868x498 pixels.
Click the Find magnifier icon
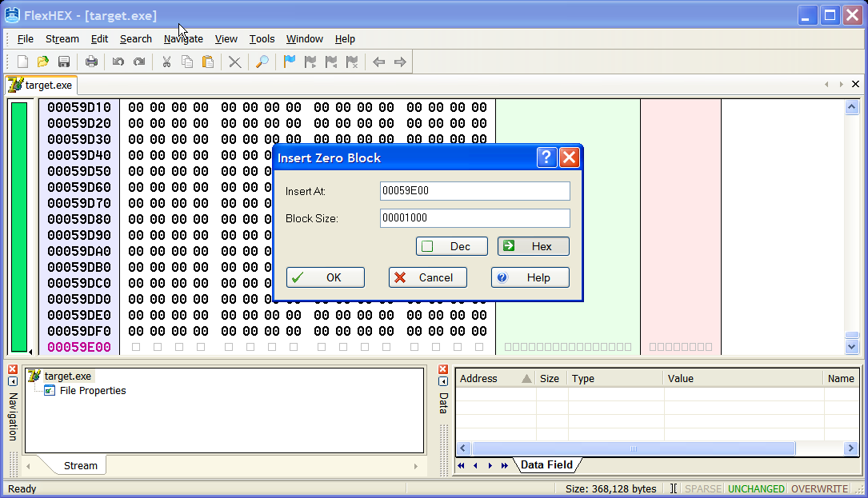tap(262, 62)
